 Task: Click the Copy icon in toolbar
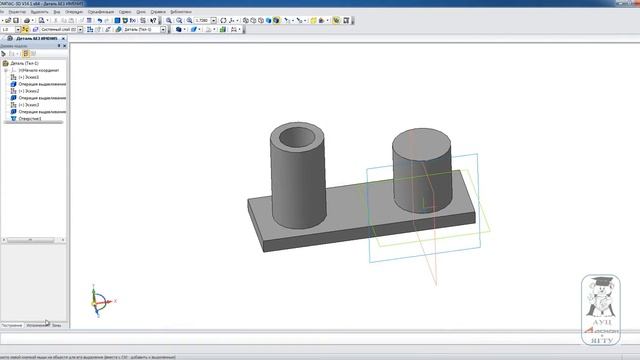[x=63, y=20]
